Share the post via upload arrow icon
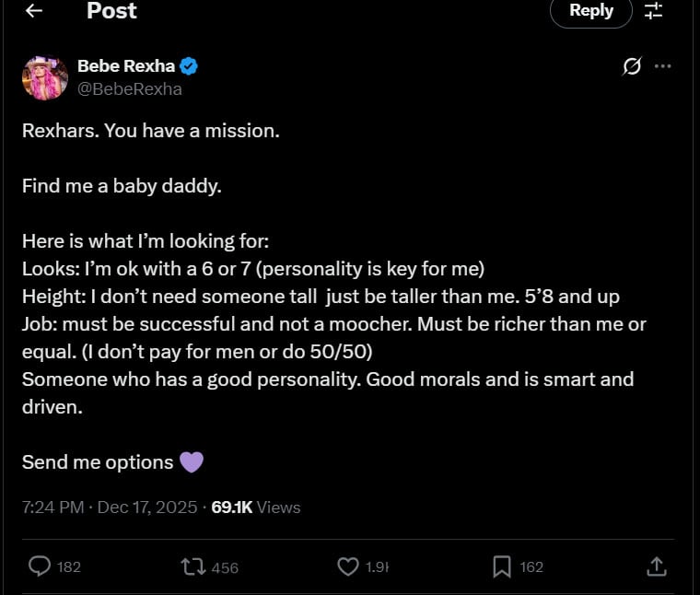 click(656, 566)
